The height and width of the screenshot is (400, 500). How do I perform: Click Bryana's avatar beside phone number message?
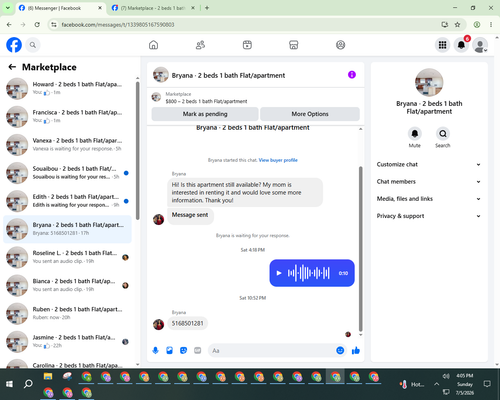[x=158, y=324]
